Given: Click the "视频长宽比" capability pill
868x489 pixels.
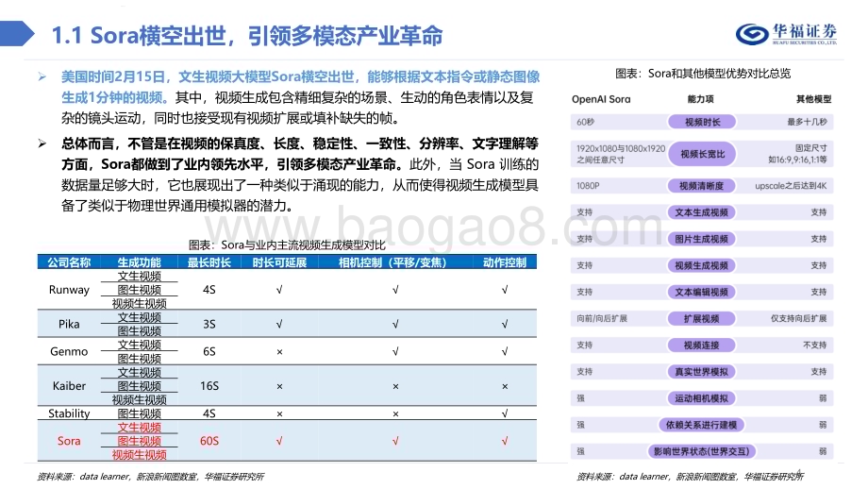Looking at the screenshot, I should tap(702, 154).
